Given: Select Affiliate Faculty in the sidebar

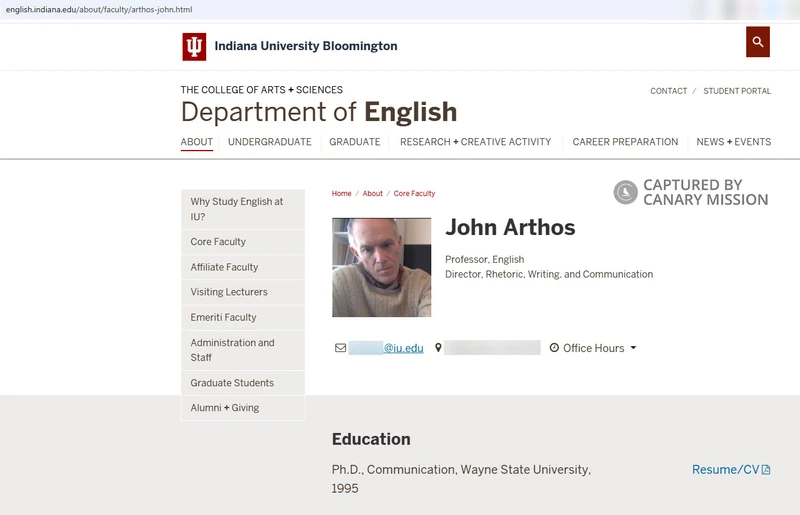Looking at the screenshot, I should pos(243,267).
